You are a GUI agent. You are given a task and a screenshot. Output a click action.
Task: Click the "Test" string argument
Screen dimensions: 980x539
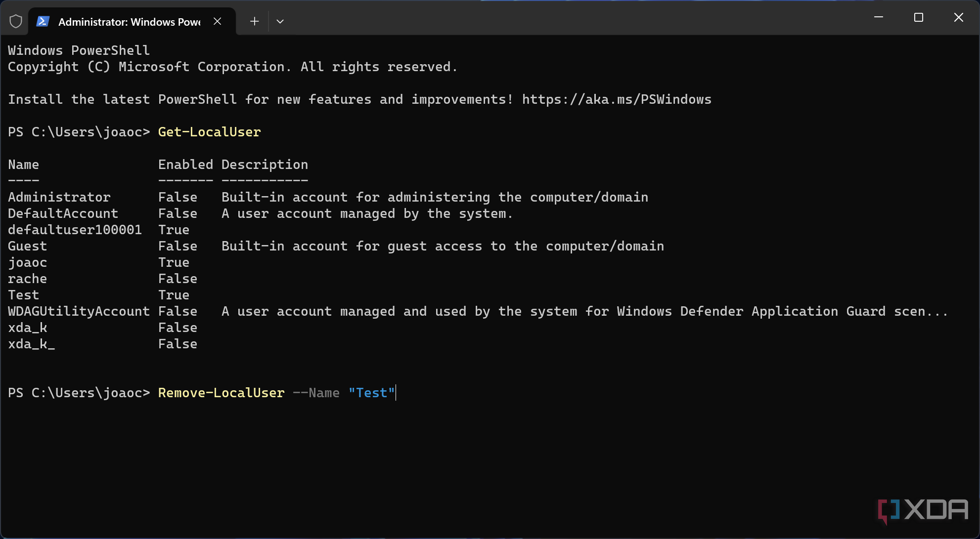(371, 393)
